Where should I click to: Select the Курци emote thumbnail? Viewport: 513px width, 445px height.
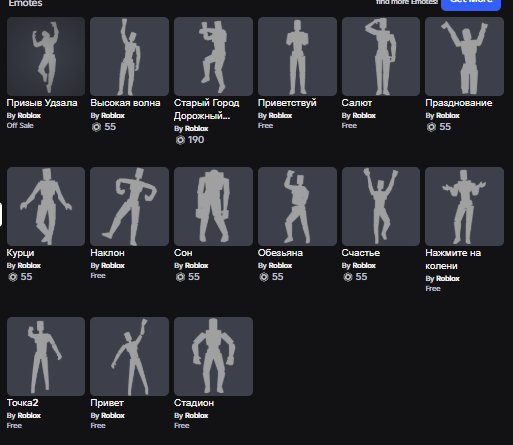(x=46, y=207)
